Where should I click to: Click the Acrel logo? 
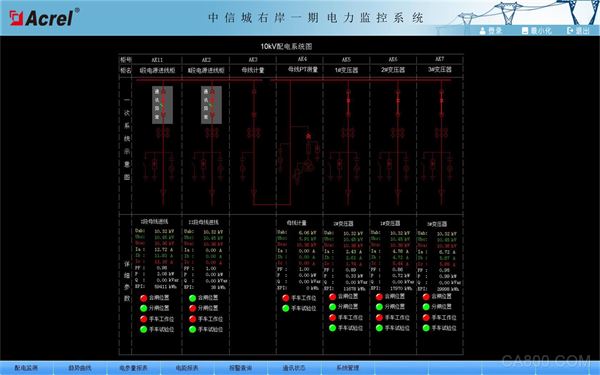[44, 18]
